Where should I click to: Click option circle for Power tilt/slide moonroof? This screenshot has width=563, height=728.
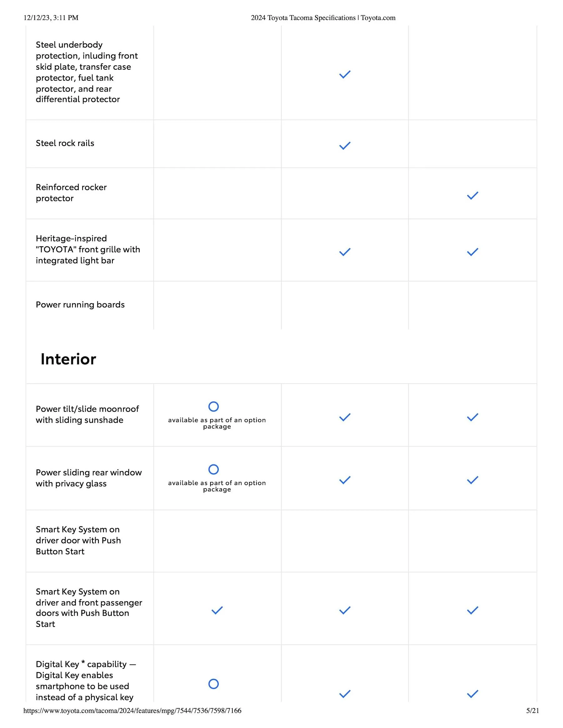[x=213, y=406]
